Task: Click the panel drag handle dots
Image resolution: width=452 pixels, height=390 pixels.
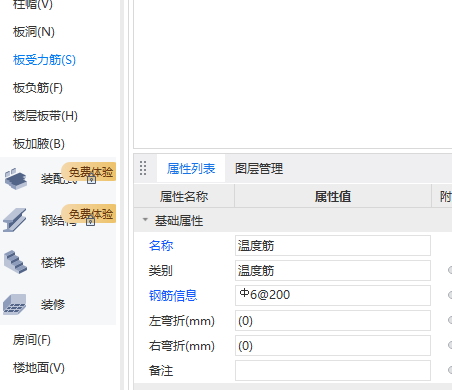Action: tap(143, 168)
